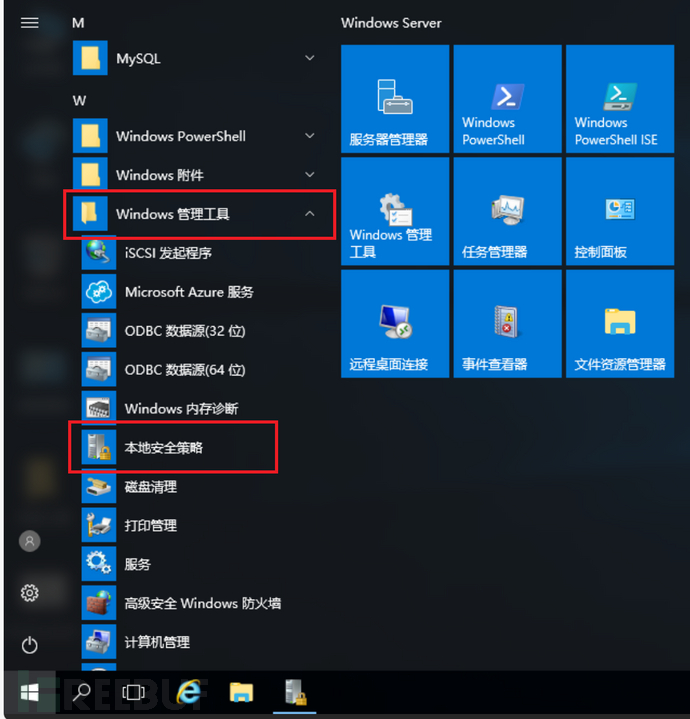This screenshot has height=719, width=690.
Task: Click the taskbar search magnifier
Action: coord(82,692)
